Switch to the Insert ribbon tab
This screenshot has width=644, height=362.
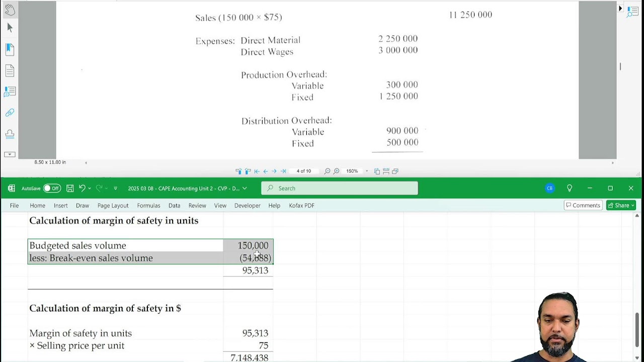tap(61, 206)
